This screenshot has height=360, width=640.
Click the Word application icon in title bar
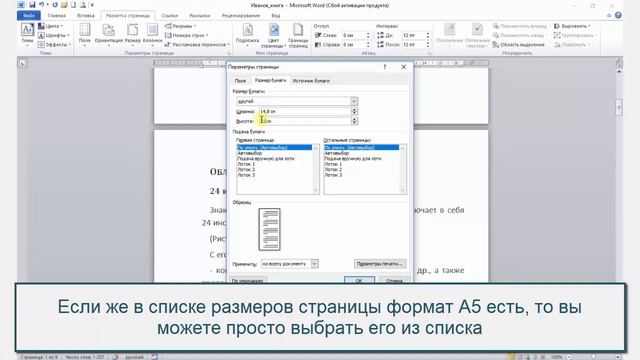click(x=21, y=5)
